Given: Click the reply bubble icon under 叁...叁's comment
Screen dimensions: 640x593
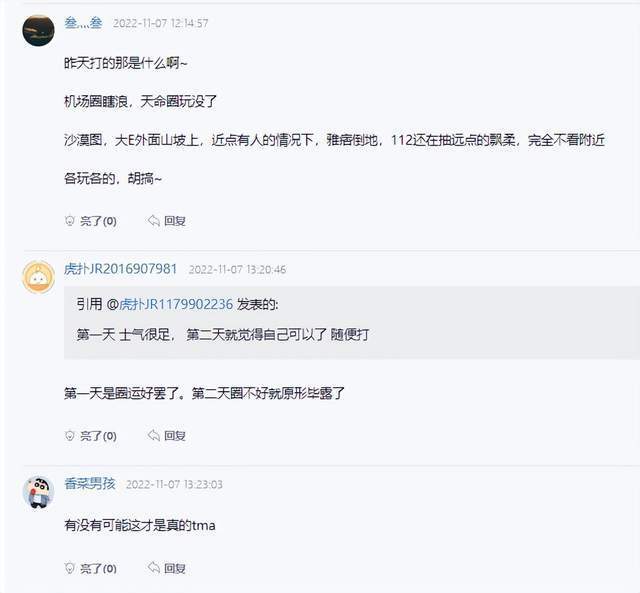Looking at the screenshot, I should click(x=153, y=221).
